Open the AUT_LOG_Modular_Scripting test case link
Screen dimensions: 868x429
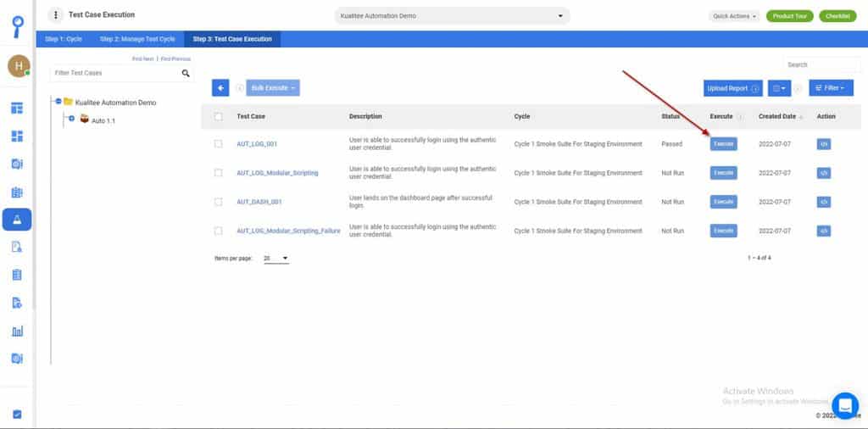pos(277,173)
